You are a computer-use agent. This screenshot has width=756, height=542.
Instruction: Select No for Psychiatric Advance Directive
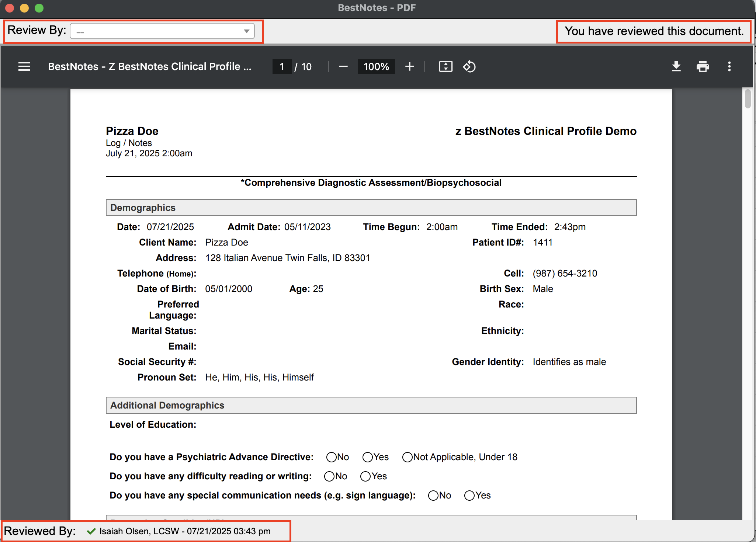click(332, 457)
